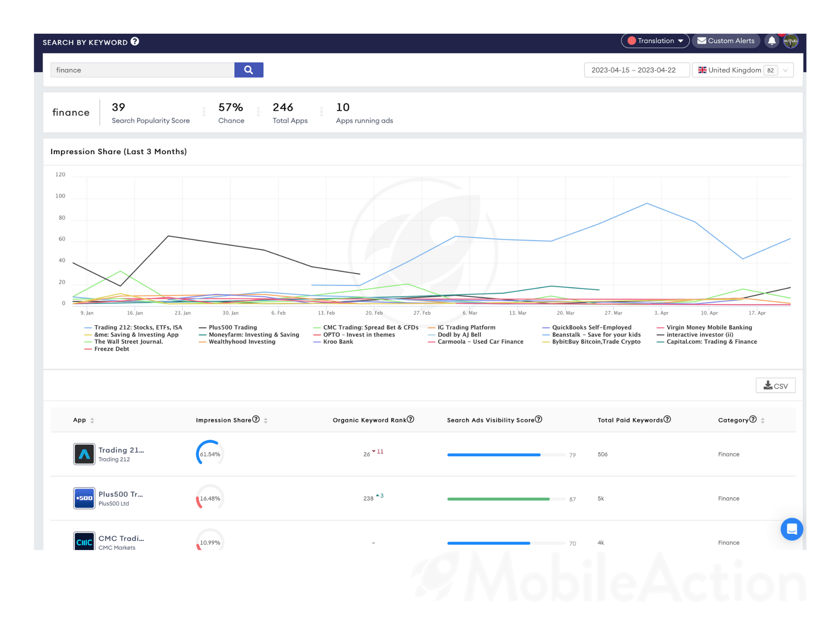Open CMC Tradi... app link

(x=121, y=538)
